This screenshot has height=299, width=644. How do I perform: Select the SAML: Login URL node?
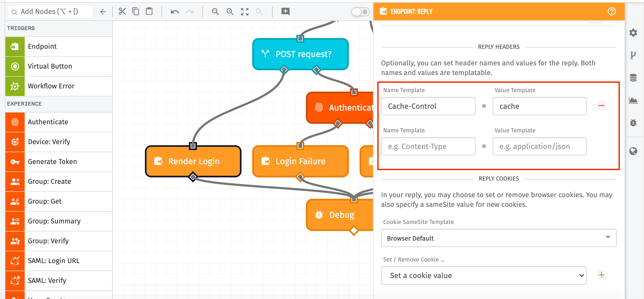click(x=59, y=261)
